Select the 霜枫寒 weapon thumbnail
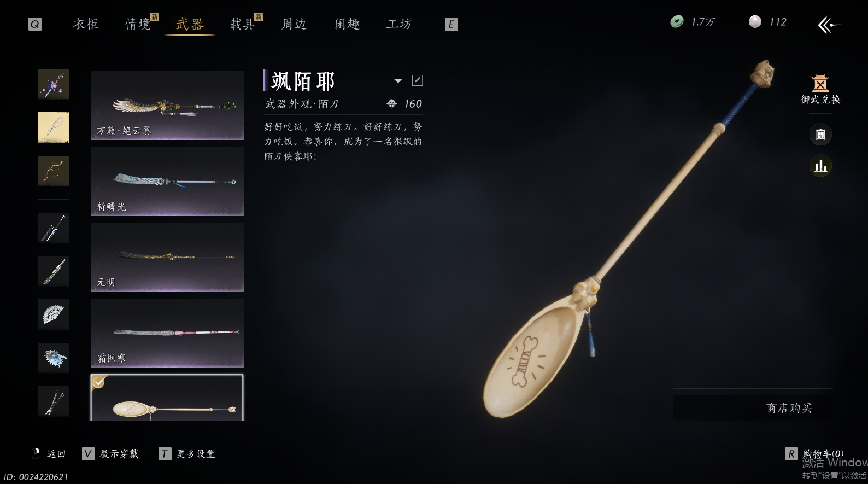868x484 pixels. coord(167,333)
